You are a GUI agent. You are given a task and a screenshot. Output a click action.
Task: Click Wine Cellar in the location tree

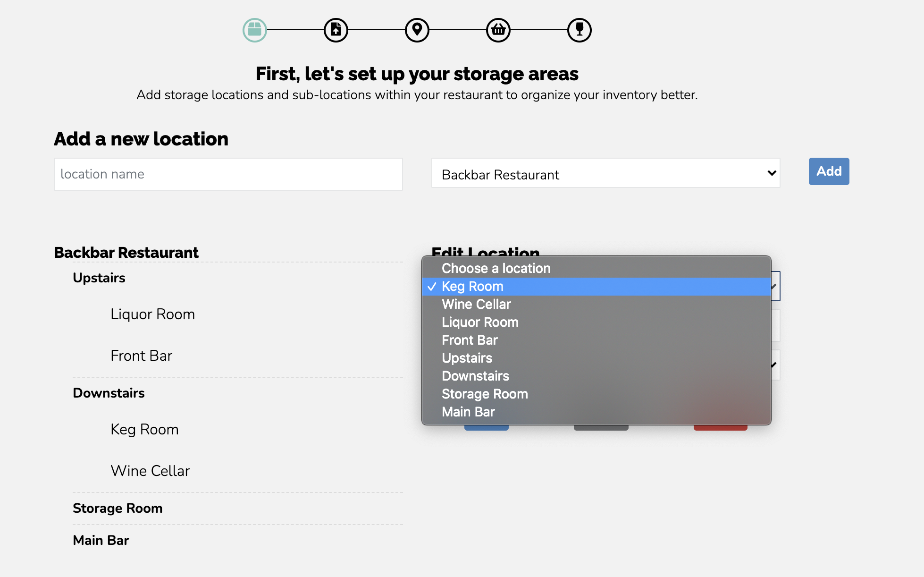tap(150, 471)
